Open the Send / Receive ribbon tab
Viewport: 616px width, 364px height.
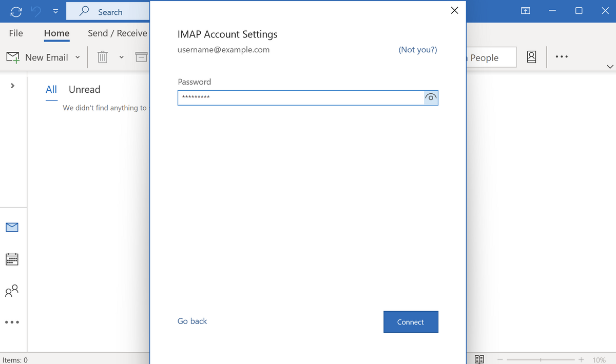click(118, 33)
